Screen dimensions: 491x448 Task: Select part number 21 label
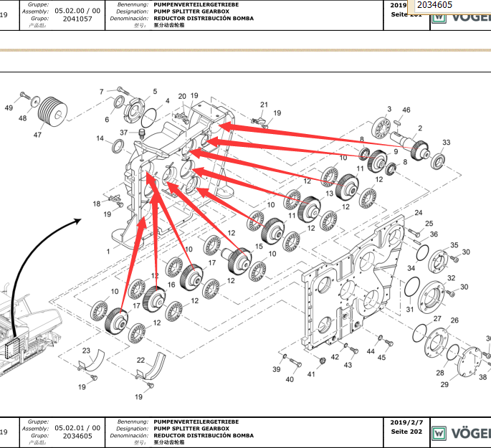(264, 105)
